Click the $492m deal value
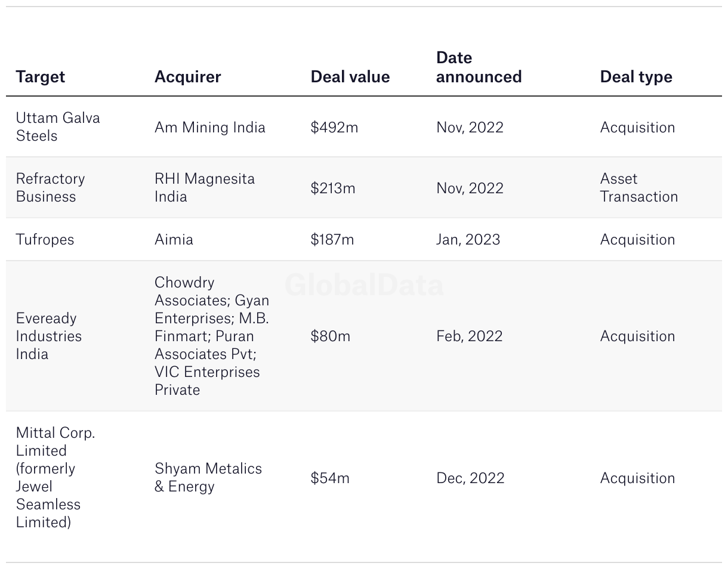This screenshot has width=728, height=569. tap(335, 127)
